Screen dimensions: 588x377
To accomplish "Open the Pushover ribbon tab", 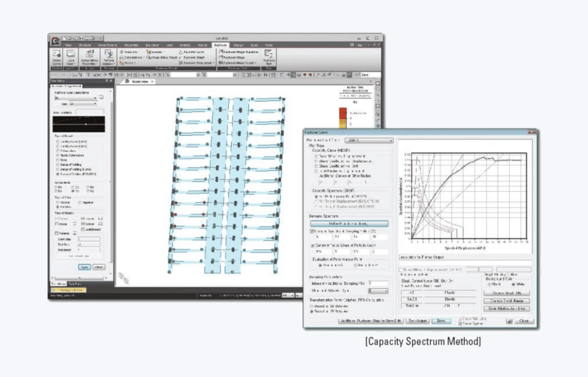I will [220, 45].
